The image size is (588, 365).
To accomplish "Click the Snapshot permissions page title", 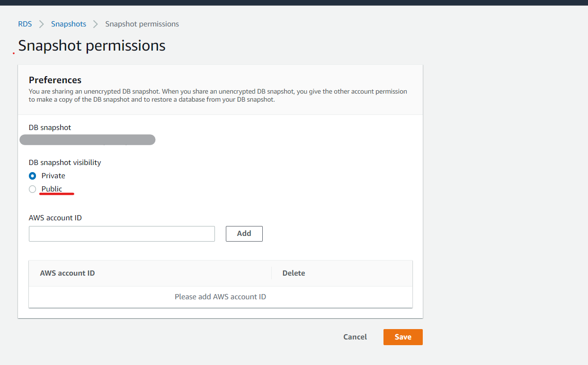I will (91, 45).
